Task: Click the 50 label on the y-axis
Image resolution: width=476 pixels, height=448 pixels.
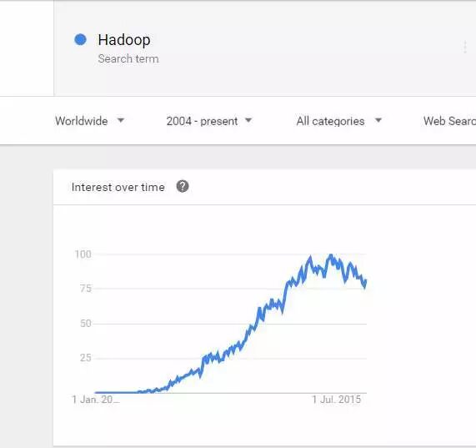Action: [86, 324]
